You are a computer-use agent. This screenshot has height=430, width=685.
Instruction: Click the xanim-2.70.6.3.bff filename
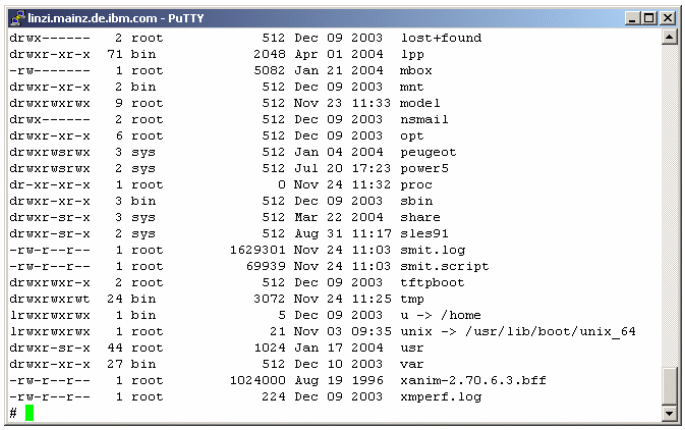tap(473, 380)
